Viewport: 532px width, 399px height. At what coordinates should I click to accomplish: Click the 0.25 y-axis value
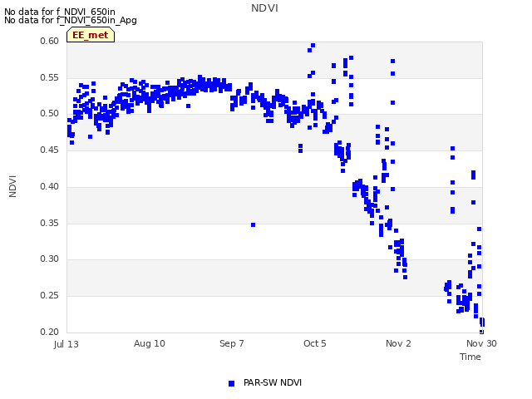coord(50,296)
